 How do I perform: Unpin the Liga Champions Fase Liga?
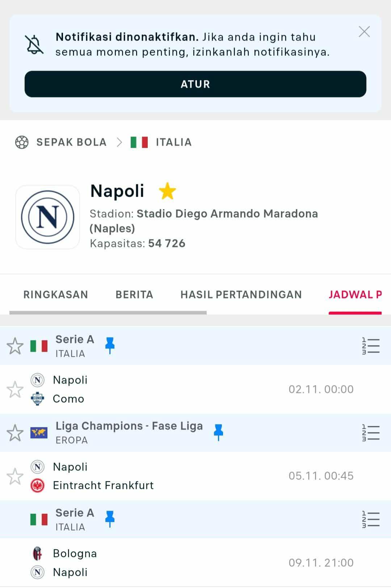click(218, 432)
